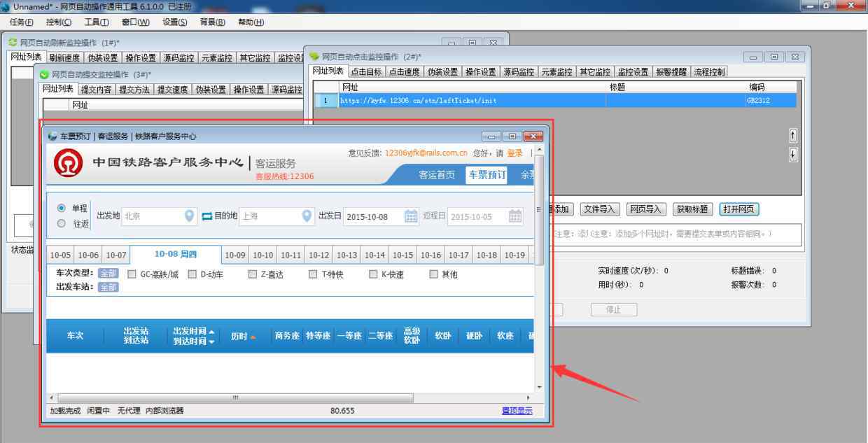This screenshot has height=443, width=868.
Task: Click the globe icon in 车票预订 title bar
Action: (52, 136)
